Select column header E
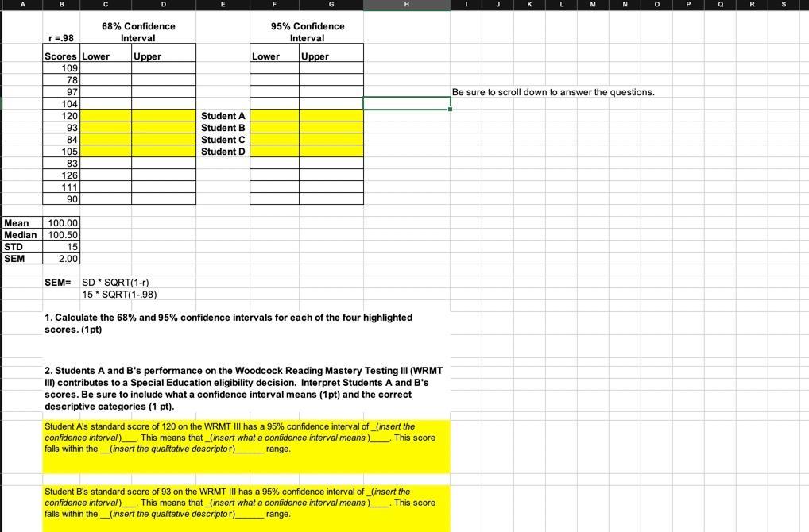This screenshot has width=809, height=532. click(223, 4)
